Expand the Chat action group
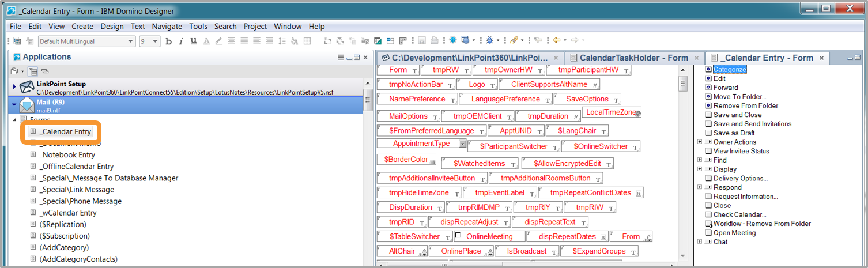Image resolution: width=868 pixels, height=268 pixels. [x=700, y=242]
